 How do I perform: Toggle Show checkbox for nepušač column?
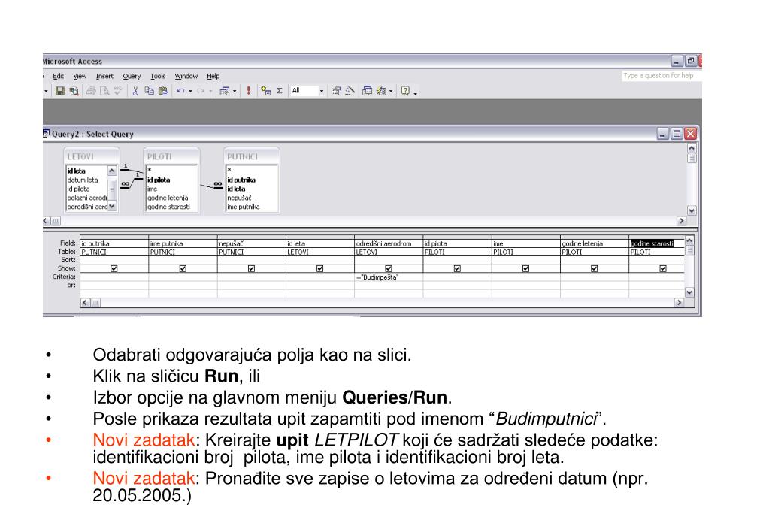pyautogui.click(x=252, y=269)
